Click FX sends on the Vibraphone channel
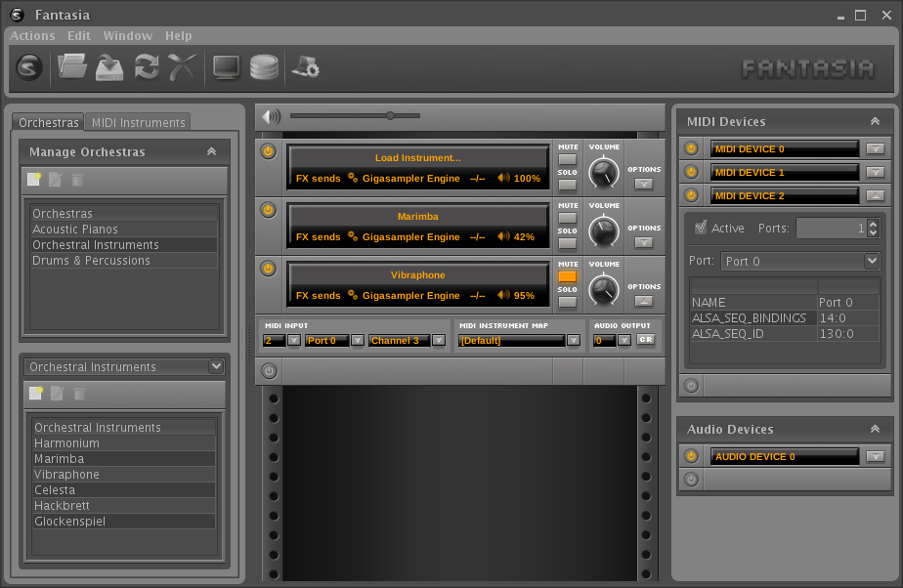 (319, 296)
